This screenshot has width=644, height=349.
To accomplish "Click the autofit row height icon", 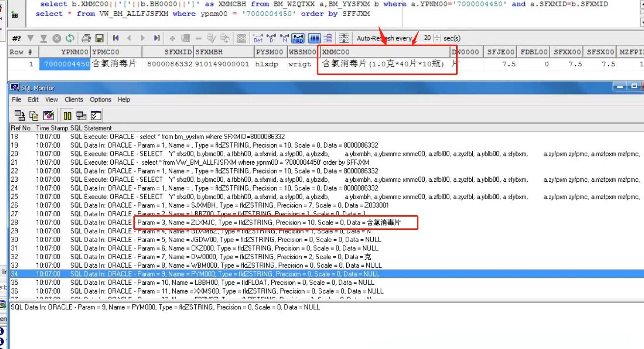I will tap(344, 38).
